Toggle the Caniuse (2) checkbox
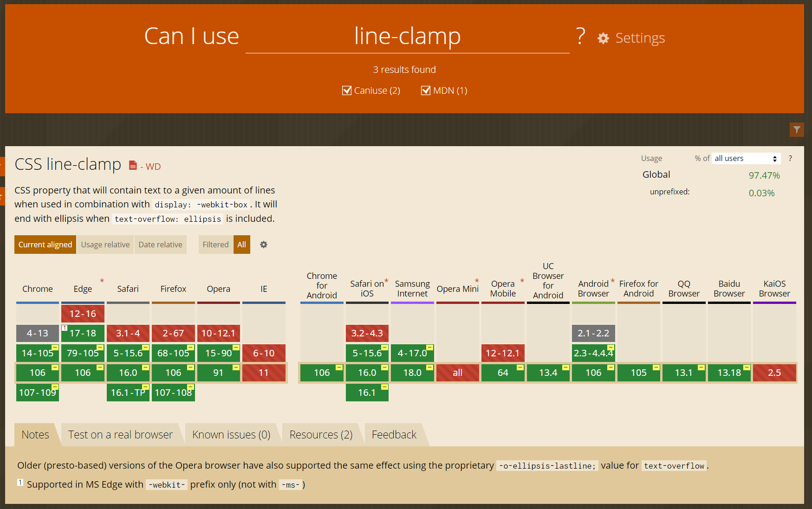This screenshot has height=509, width=812. (x=347, y=90)
